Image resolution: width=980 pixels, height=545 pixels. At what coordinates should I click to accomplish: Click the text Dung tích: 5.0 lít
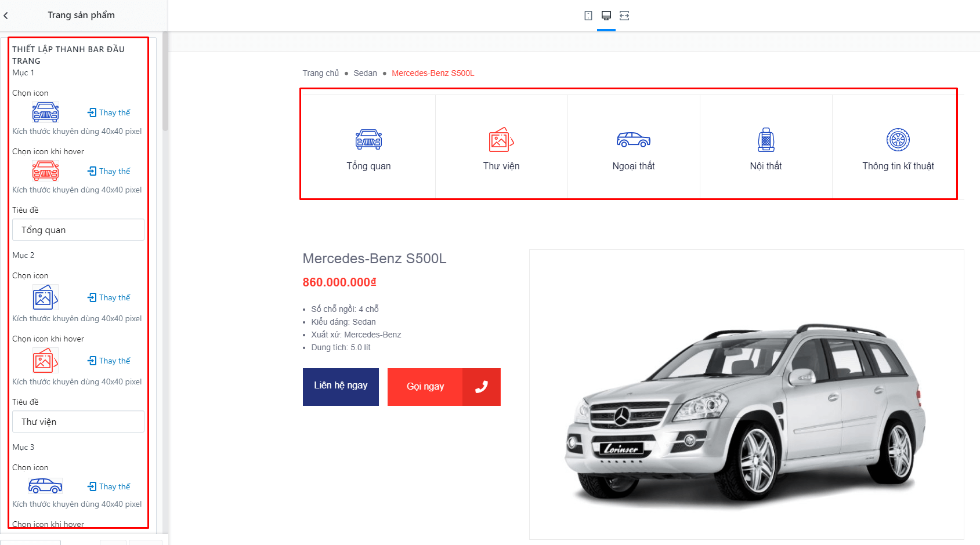click(341, 347)
